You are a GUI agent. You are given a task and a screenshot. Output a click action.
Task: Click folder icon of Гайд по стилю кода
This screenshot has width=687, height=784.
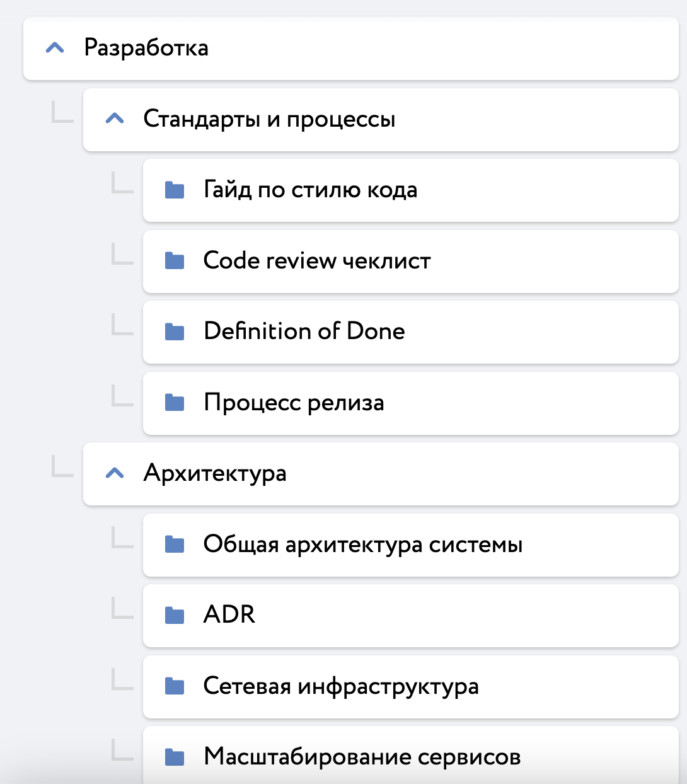[x=175, y=190]
